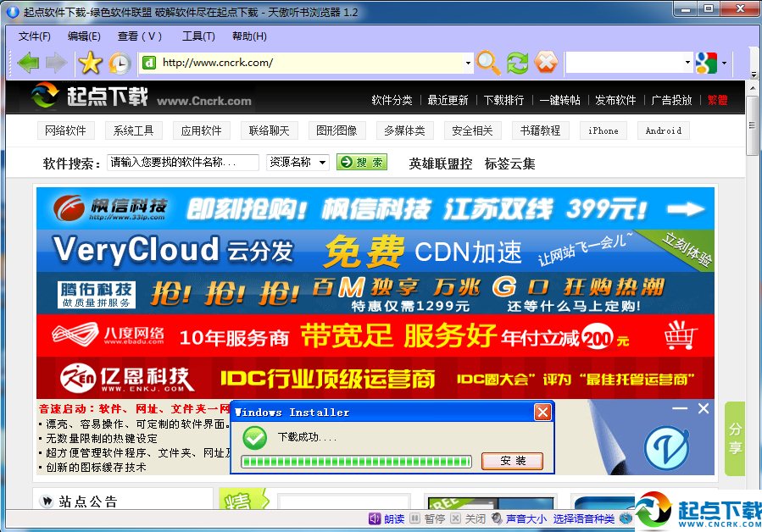Screen dimensions: 762x532
Task: Open the 帮助(H) menu
Action: coord(249,36)
